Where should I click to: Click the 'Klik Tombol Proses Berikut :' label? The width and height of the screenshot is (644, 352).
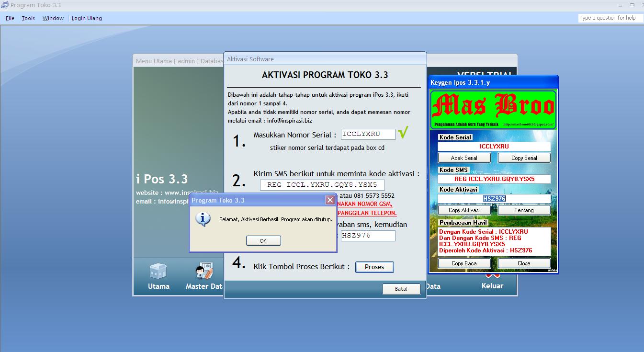pyautogui.click(x=302, y=267)
